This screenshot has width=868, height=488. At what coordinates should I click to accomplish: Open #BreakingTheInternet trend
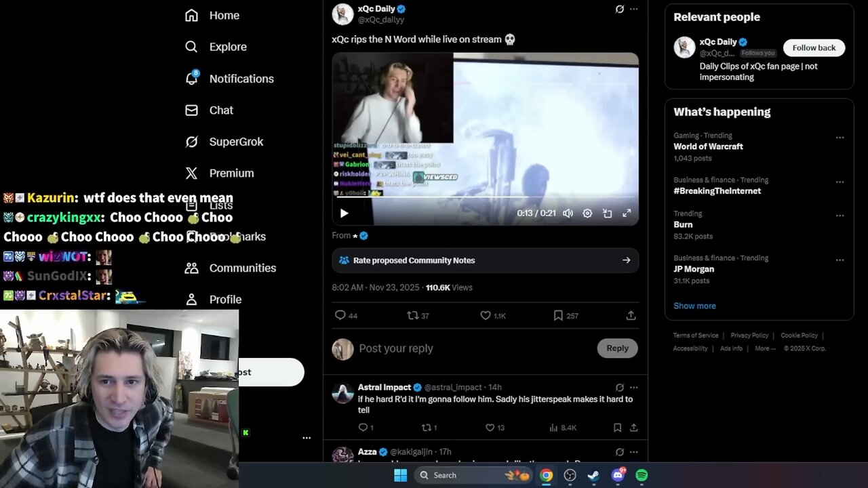717,191
